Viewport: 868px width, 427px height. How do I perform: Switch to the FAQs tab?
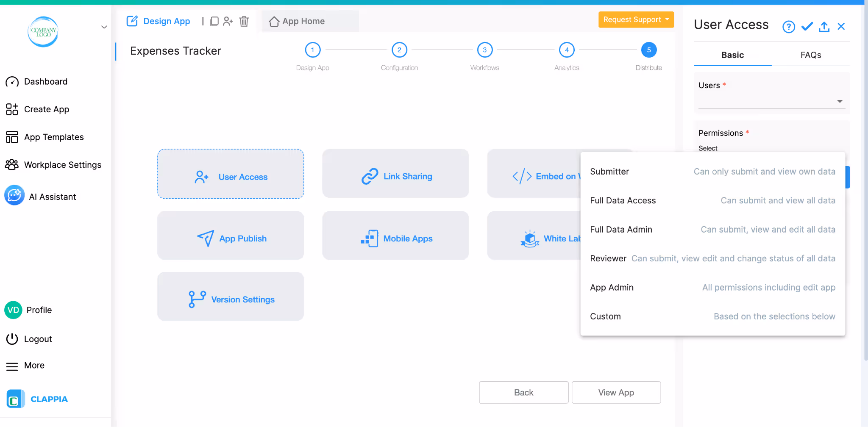click(x=810, y=55)
